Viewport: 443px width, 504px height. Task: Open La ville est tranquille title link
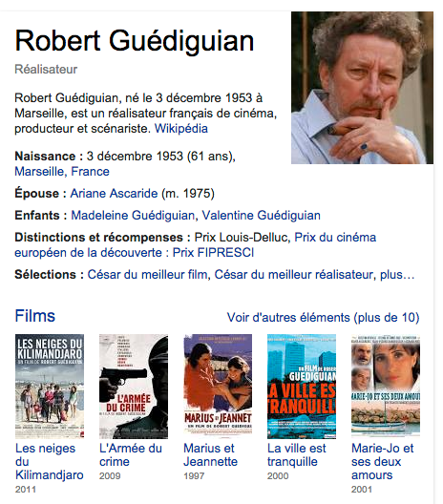coord(297,454)
